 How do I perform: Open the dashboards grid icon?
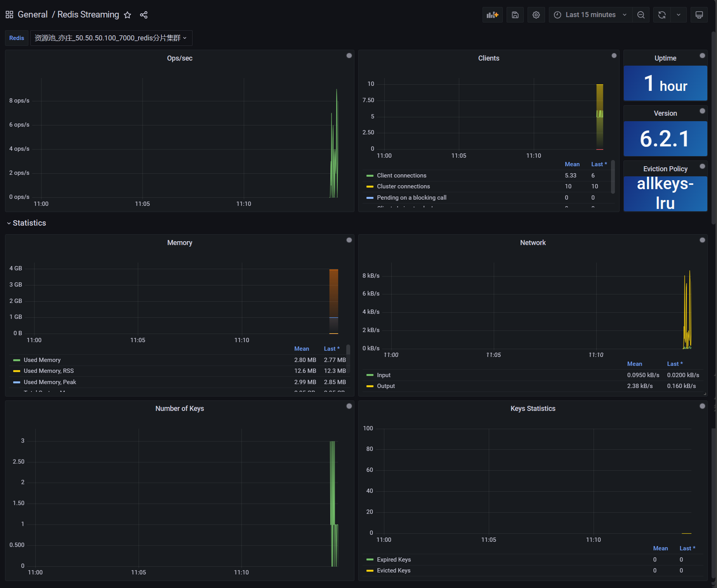pos(9,15)
